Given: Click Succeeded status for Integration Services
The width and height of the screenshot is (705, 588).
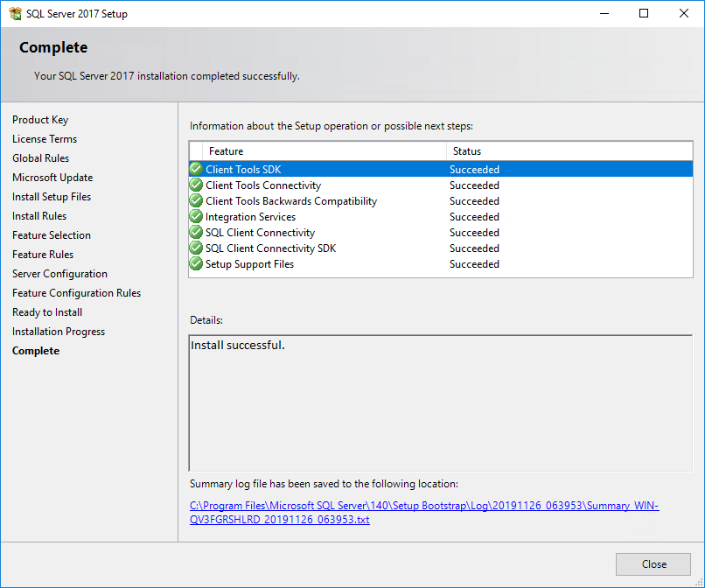Looking at the screenshot, I should point(474,217).
